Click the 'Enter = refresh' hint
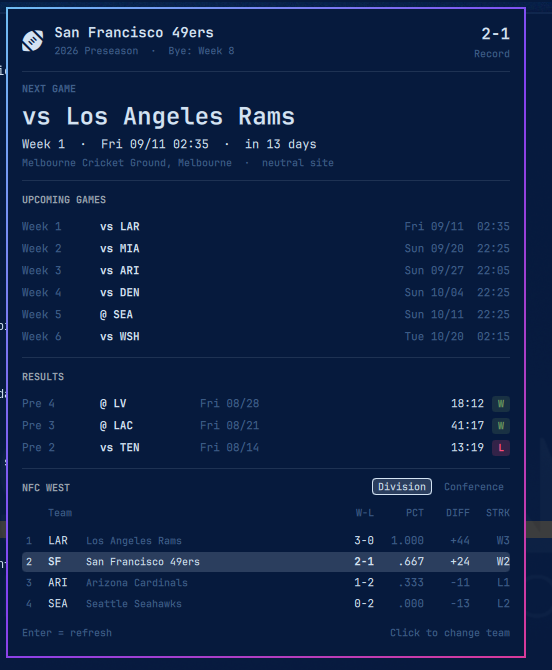The height and width of the screenshot is (670, 552). tap(67, 633)
